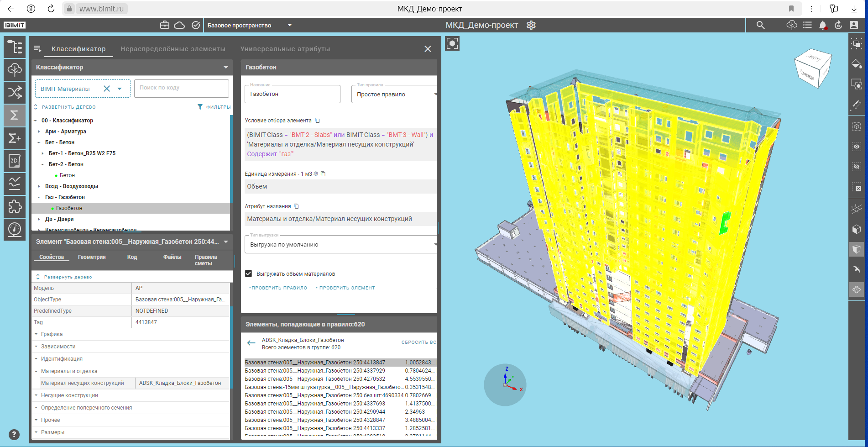Select the Sigma classifier tool
This screenshot has width=868, height=447.
coord(15,115)
